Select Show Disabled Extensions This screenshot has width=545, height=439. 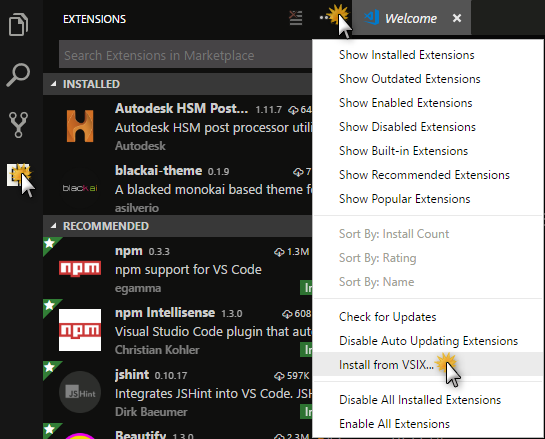click(429, 127)
